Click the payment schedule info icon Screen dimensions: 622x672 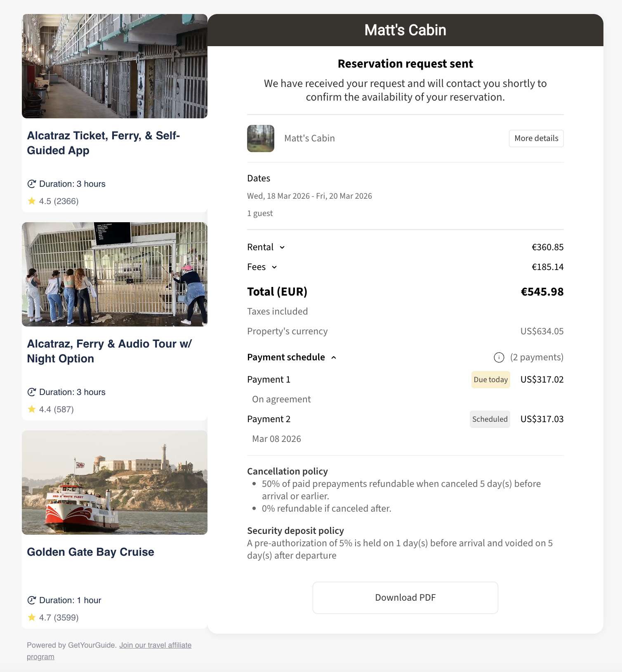[x=499, y=357]
